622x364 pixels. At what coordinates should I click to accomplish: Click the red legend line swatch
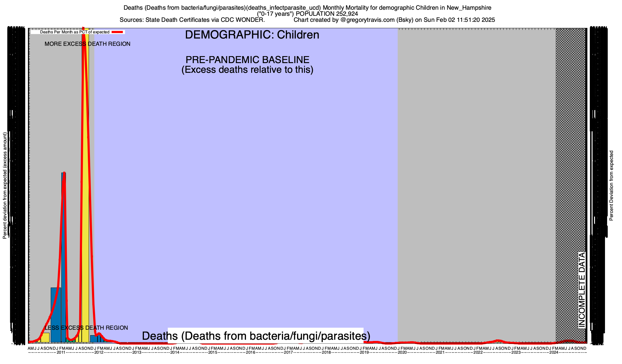click(118, 32)
